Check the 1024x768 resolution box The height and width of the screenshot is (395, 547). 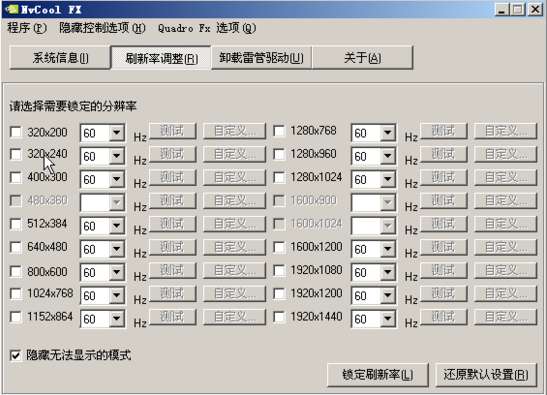[x=16, y=294]
